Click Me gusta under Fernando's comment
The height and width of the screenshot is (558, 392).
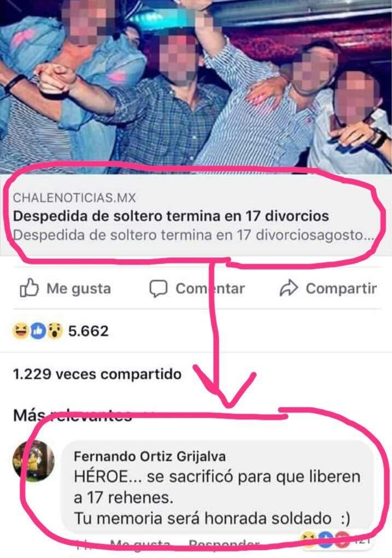tap(141, 544)
